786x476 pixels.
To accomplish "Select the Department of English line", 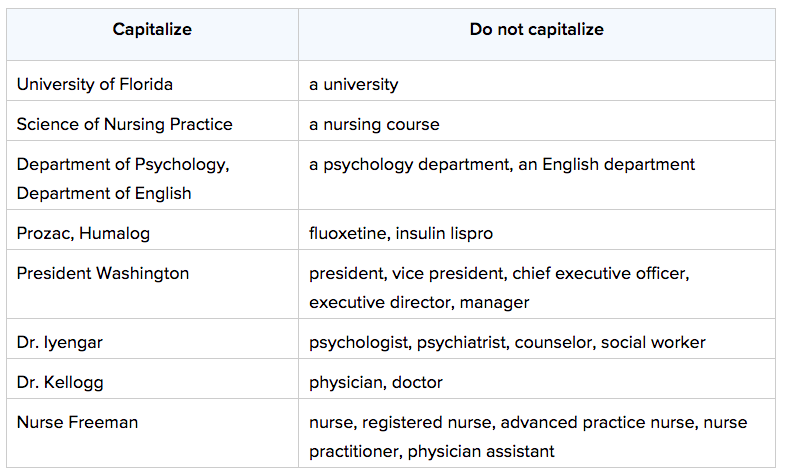I will [x=104, y=193].
